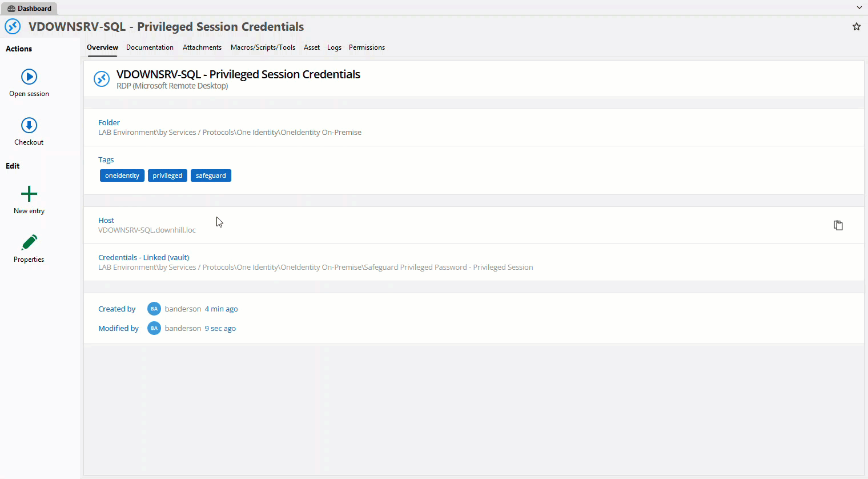Click the Tags label
This screenshot has width=868, height=479.
coord(106,159)
